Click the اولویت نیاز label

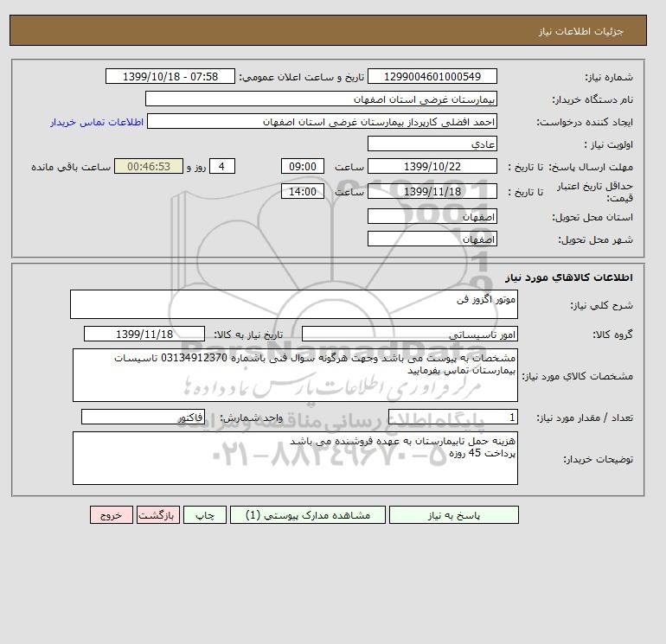click(608, 144)
